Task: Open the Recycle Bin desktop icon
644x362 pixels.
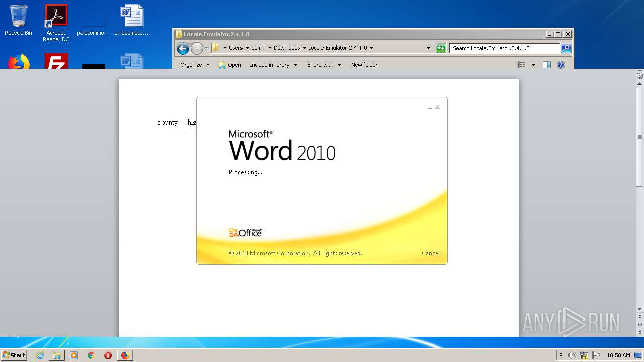Action: coord(18,20)
